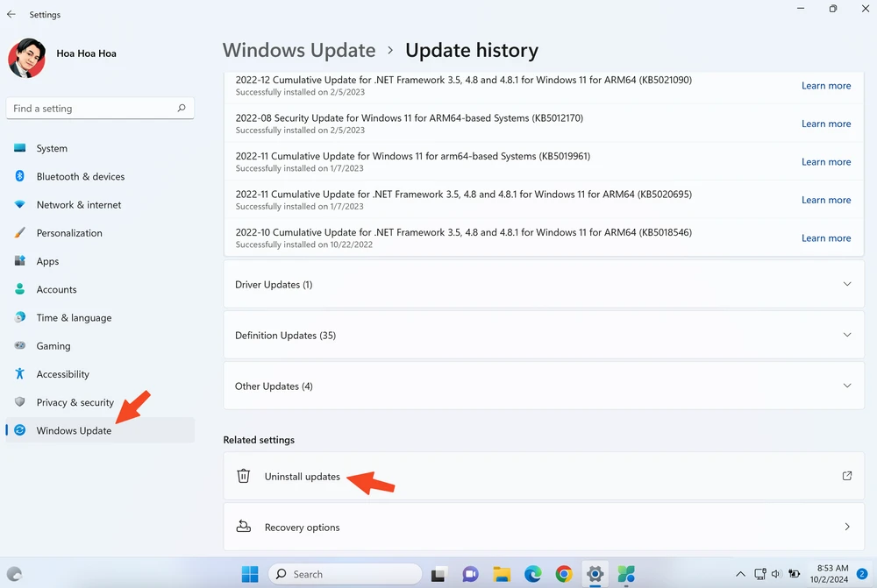Open Google Chrome from the taskbar
This screenshot has height=588, width=877.
pyautogui.click(x=564, y=575)
